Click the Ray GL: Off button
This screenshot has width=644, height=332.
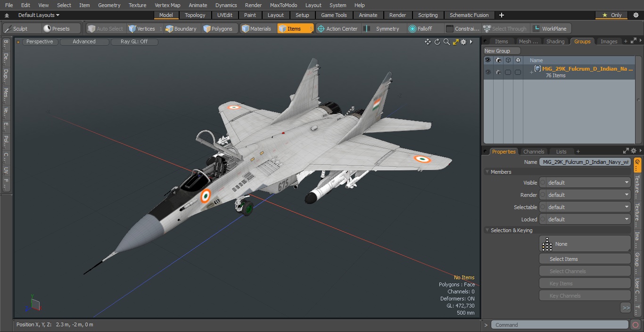coord(134,42)
